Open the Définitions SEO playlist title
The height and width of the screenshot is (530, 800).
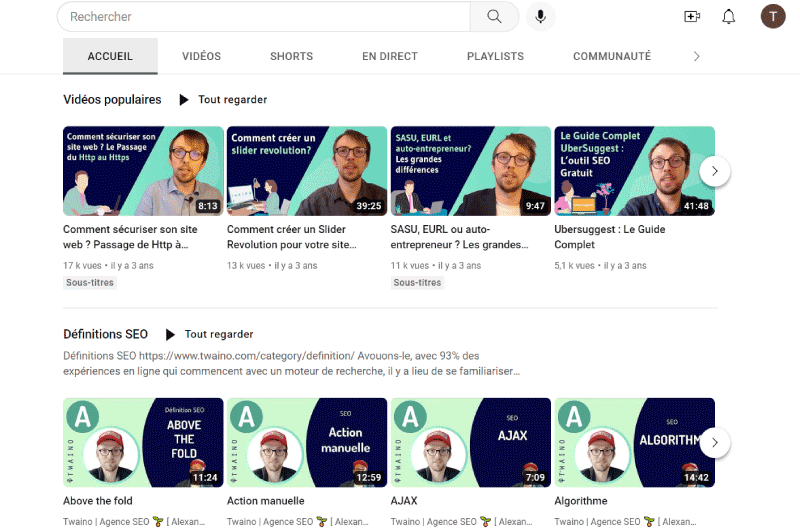[x=106, y=334]
